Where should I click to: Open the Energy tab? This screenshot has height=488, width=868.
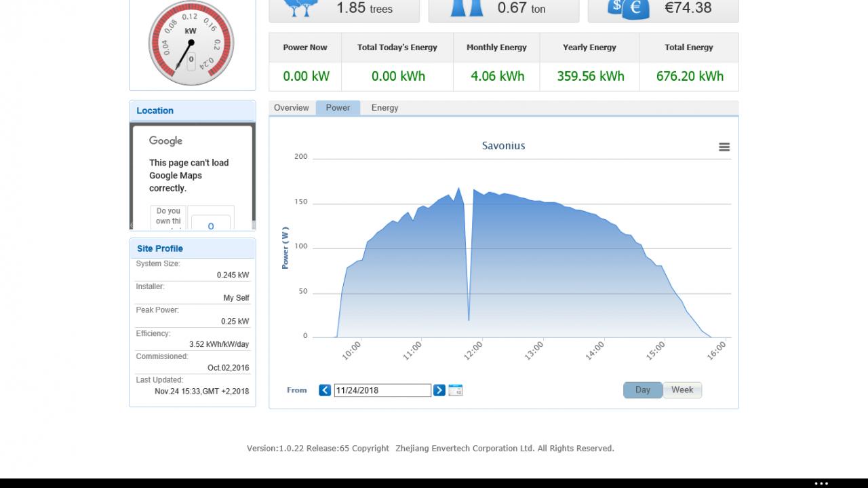384,108
